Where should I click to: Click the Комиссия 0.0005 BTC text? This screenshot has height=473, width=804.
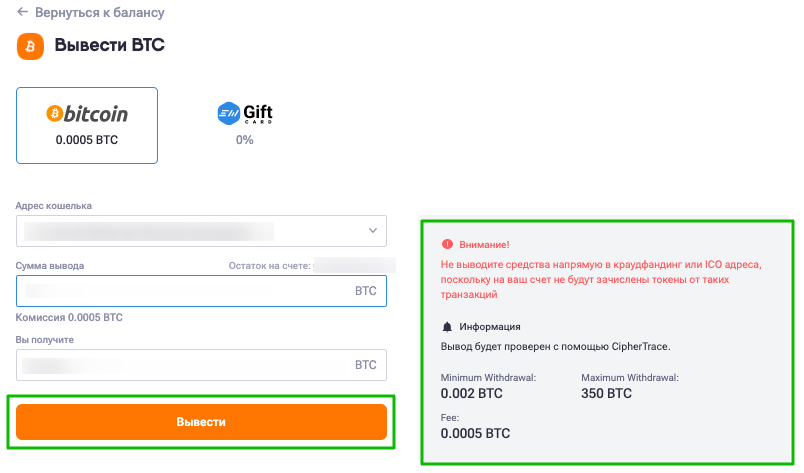coord(69,318)
